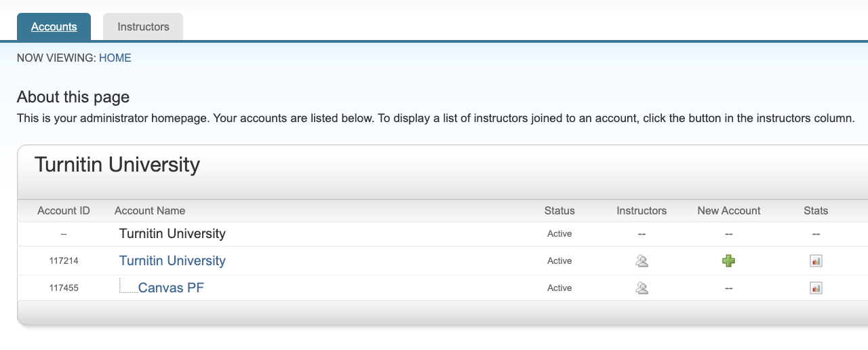Open Canvas PF account link
The width and height of the screenshot is (868, 350).
point(171,288)
